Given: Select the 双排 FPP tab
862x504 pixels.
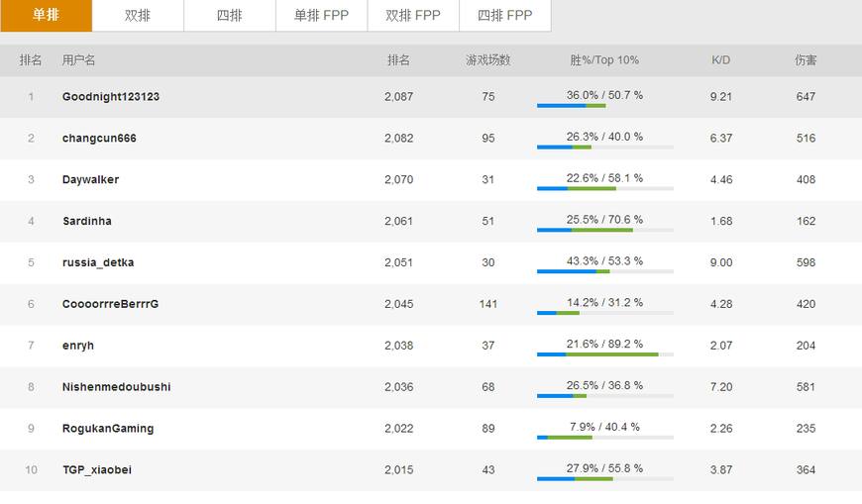Looking at the screenshot, I should tap(412, 15).
